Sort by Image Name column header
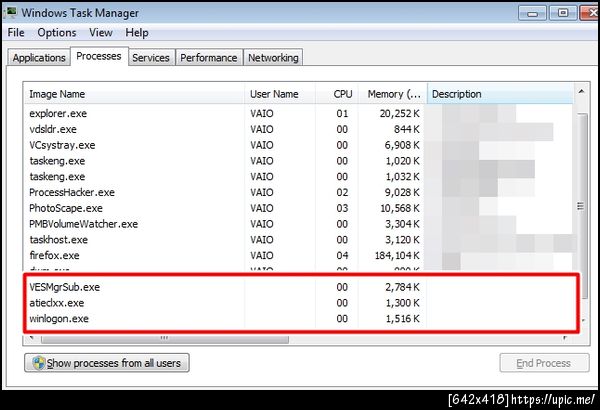600x410 pixels. click(134, 94)
